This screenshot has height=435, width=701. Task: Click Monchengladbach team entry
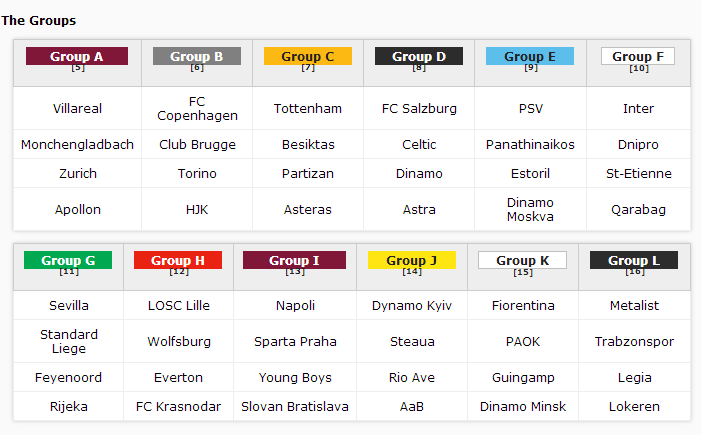(x=77, y=145)
